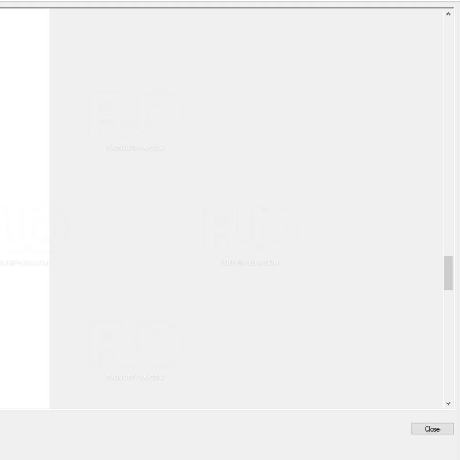The image size is (460, 460).
Task: Click the center-right FUD watermark logo
Action: click(x=251, y=229)
